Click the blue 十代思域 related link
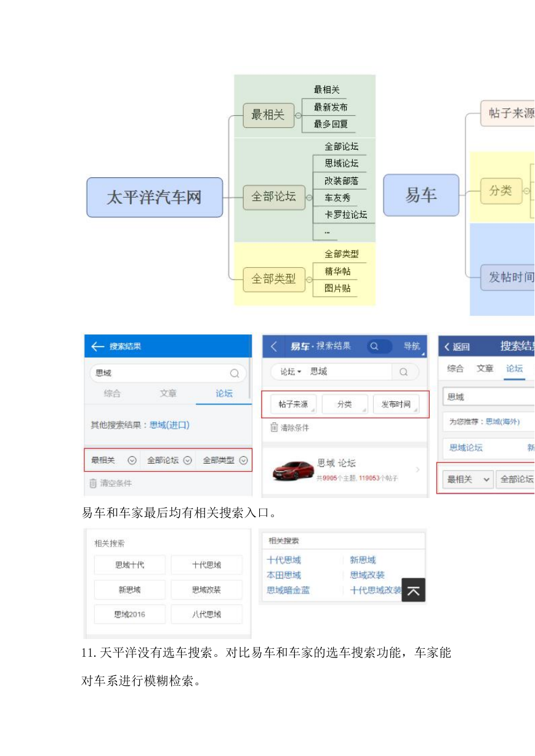 pos(284,560)
